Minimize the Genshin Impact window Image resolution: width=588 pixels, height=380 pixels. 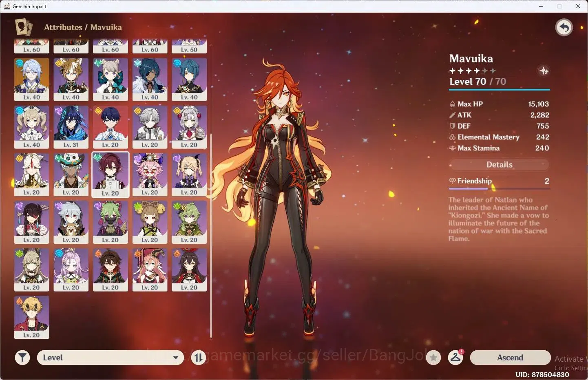[x=541, y=6]
